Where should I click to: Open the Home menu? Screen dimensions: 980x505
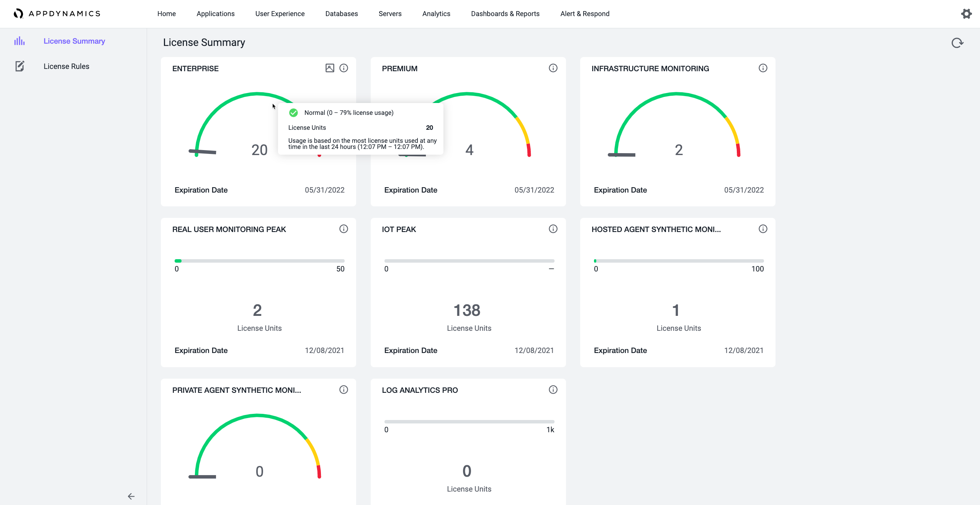[167, 14]
